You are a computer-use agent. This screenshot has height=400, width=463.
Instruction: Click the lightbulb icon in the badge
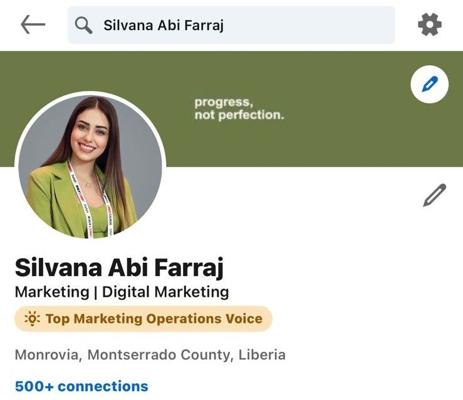(x=32, y=318)
